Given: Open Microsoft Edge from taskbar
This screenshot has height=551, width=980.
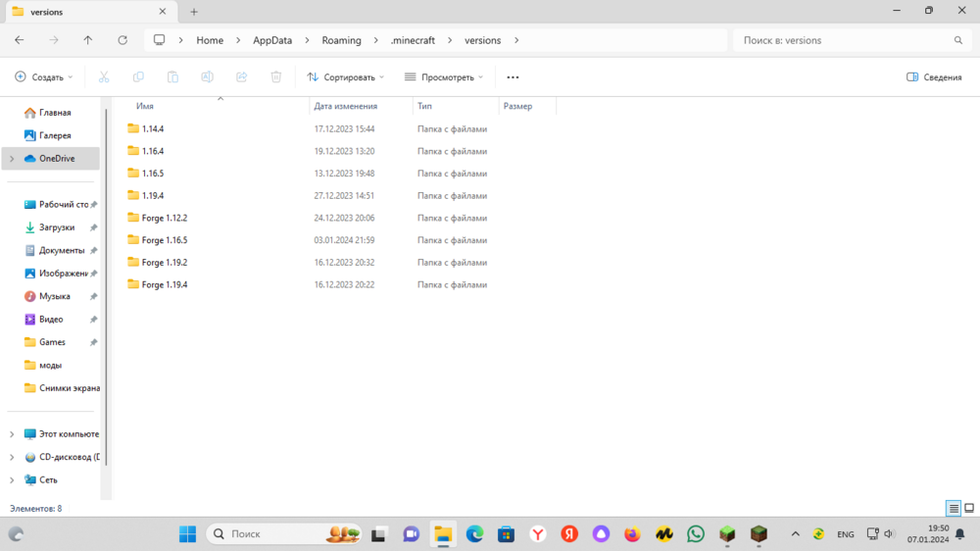Looking at the screenshot, I should tap(474, 534).
